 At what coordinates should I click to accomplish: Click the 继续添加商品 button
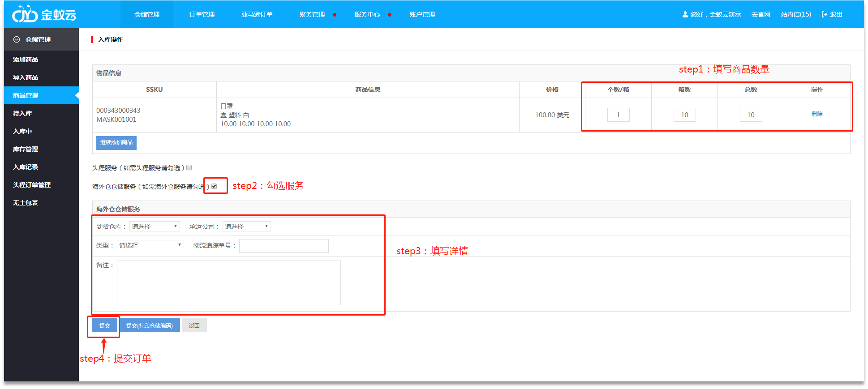116,142
